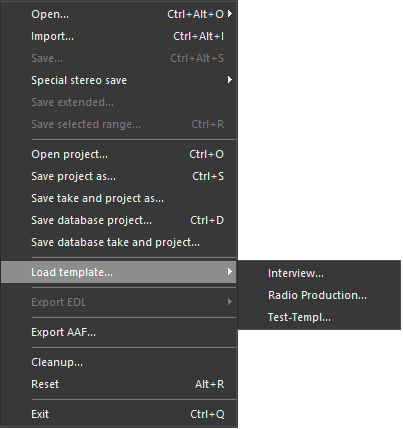The width and height of the screenshot is (403, 429).
Task: Expand the Special stereo save submenu arrow
Action: click(230, 80)
